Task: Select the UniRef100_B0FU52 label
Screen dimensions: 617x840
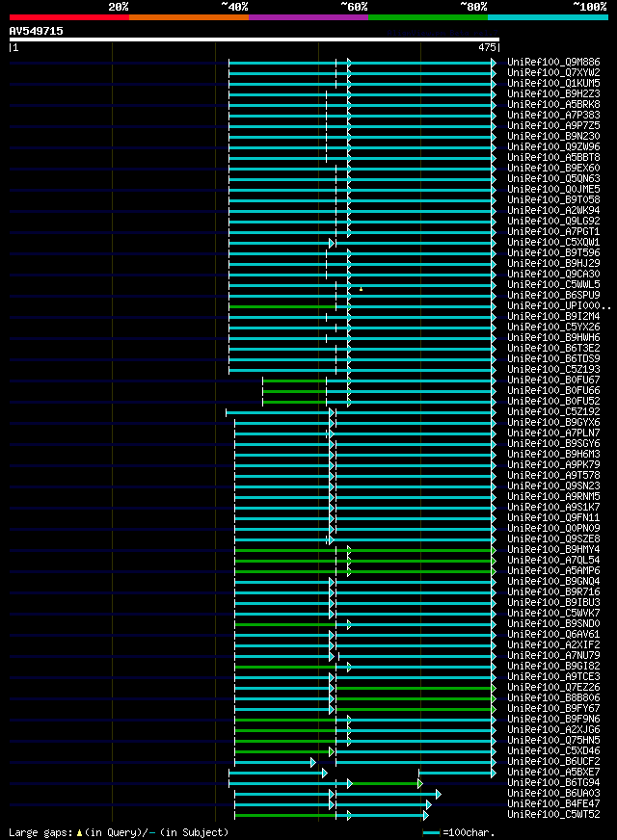Action: coord(553,402)
